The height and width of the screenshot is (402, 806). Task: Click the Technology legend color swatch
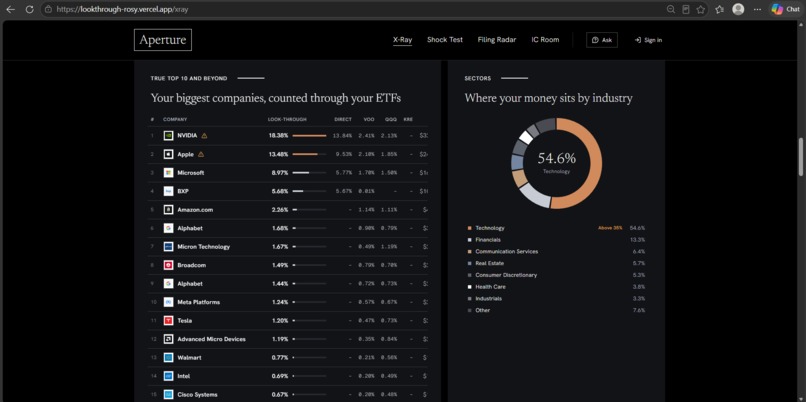469,228
